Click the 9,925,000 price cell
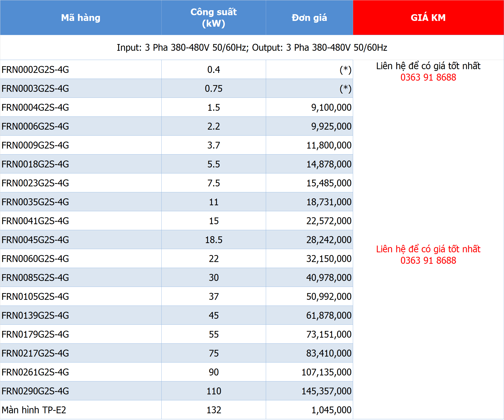The width and height of the screenshot is (504, 420). point(309,126)
